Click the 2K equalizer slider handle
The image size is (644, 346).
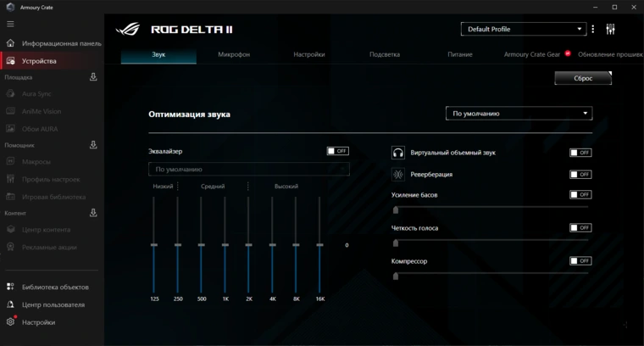pyautogui.click(x=248, y=245)
